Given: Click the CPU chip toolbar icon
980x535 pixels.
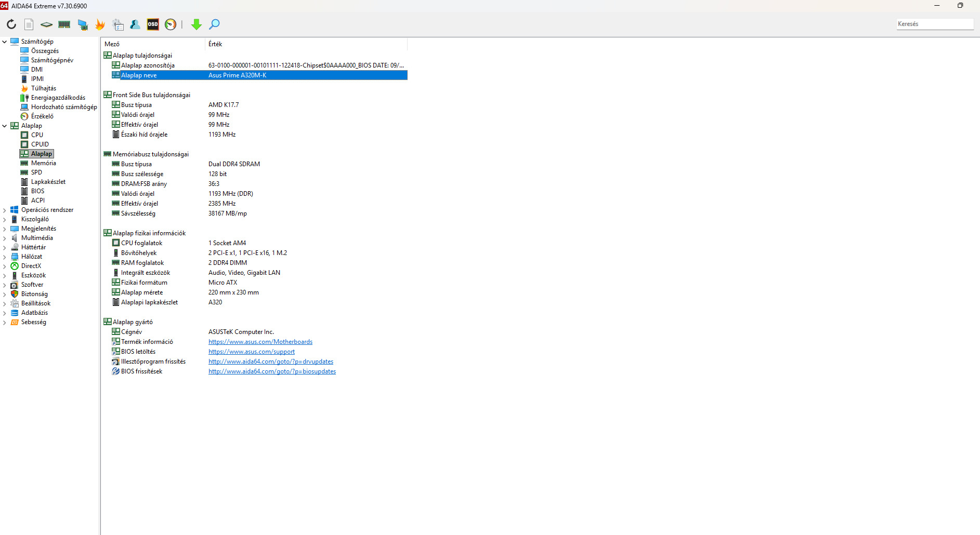Looking at the screenshot, I should 46,24.
